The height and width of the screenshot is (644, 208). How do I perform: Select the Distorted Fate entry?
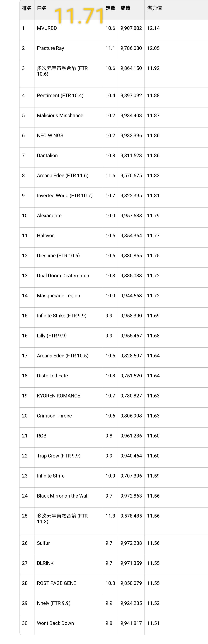[52, 375]
